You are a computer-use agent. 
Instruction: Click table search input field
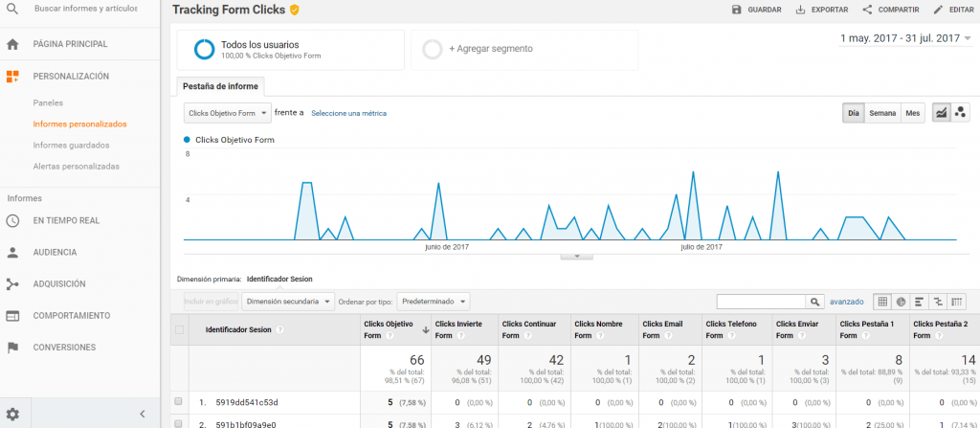pos(761,302)
